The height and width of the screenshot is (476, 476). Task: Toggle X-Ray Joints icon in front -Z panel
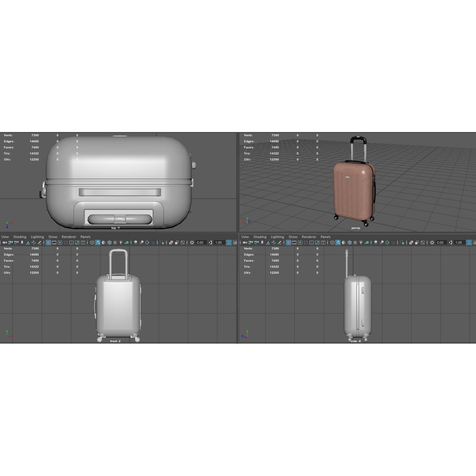click(183, 243)
